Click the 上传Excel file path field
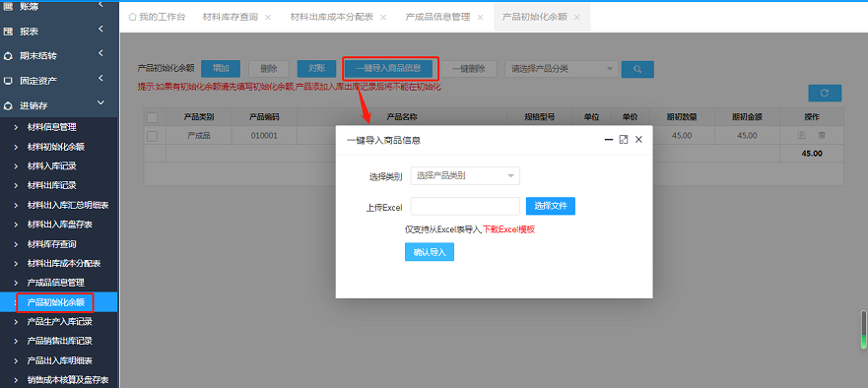This screenshot has height=388, width=868. [465, 207]
